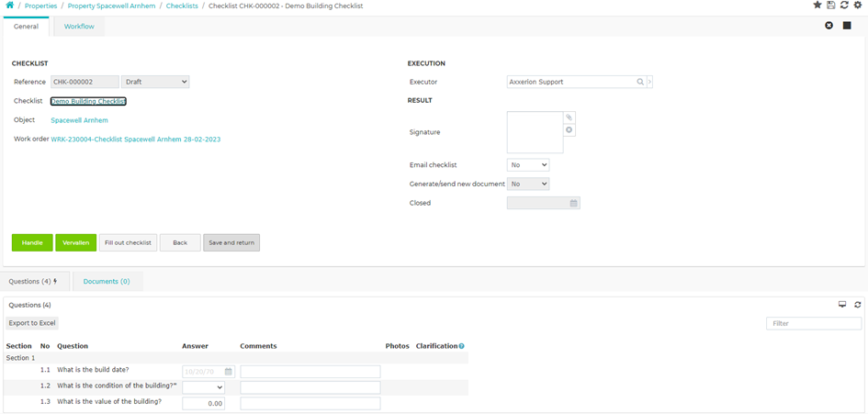This screenshot has height=414, width=868.
Task: Toggle screen view icon in Questions panel
Action: click(x=842, y=305)
